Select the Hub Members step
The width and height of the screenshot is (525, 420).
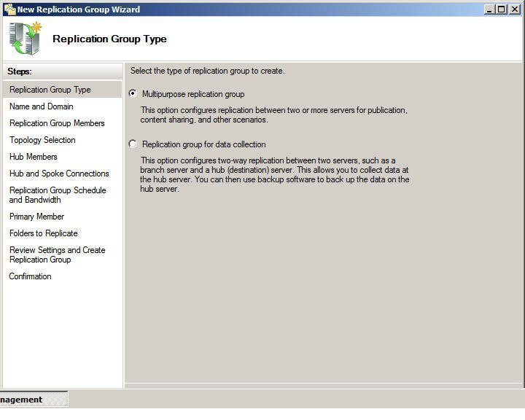coord(33,157)
